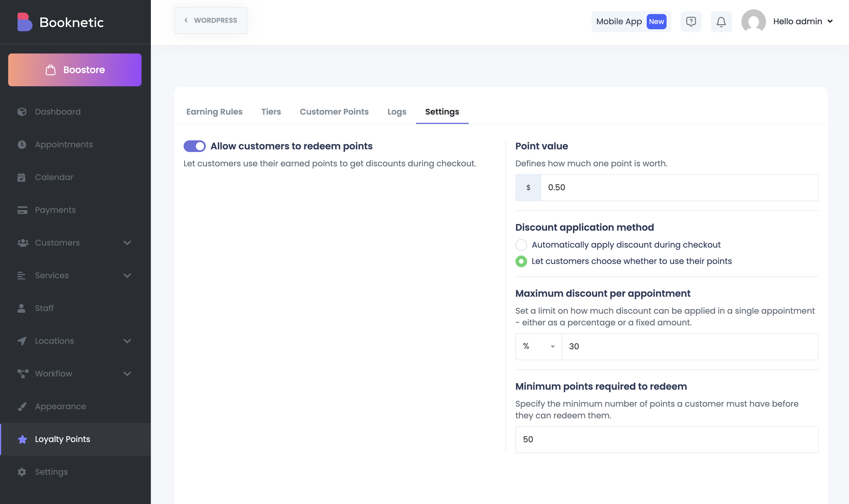The width and height of the screenshot is (849, 504).
Task: Select Let customers choose whether to use points
Action: tap(521, 261)
